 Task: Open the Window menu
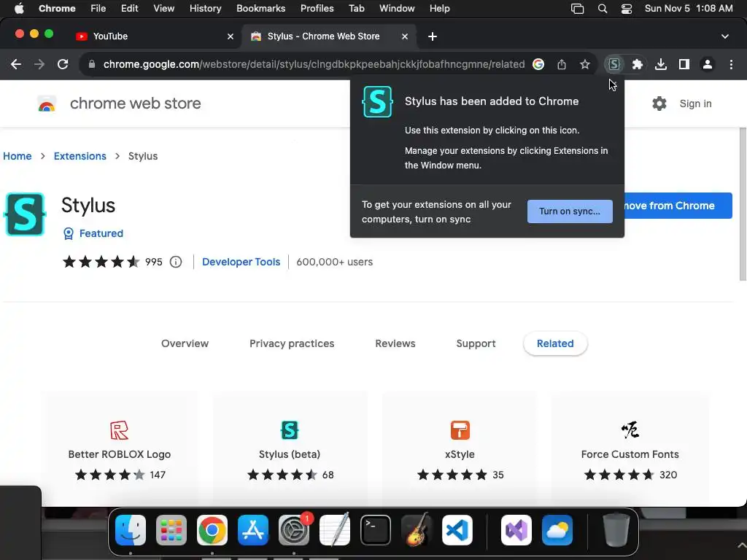(397, 9)
